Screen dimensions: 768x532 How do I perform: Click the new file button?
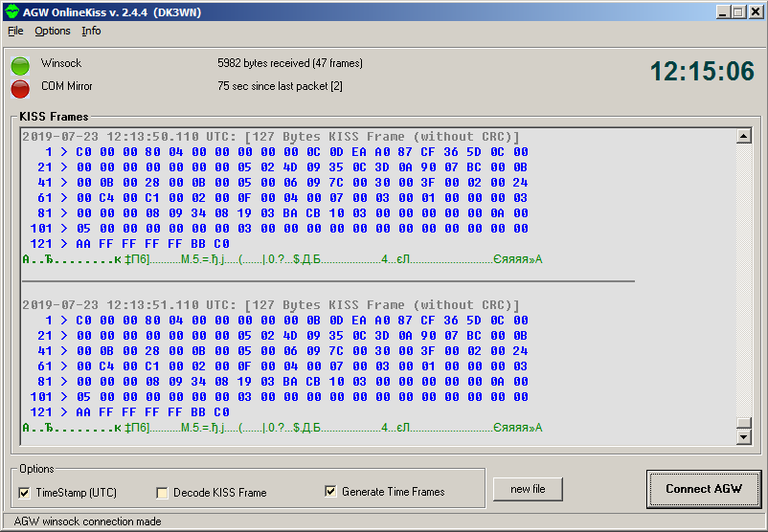point(528,489)
